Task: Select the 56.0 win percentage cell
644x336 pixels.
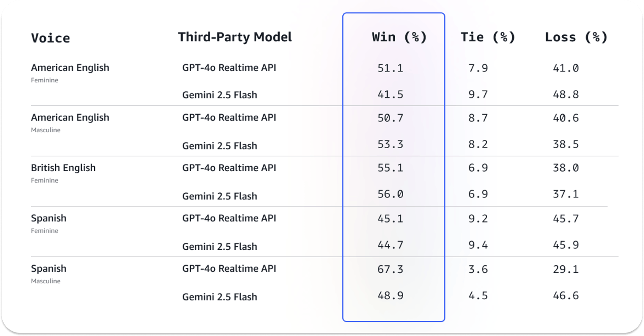Action: [390, 194]
